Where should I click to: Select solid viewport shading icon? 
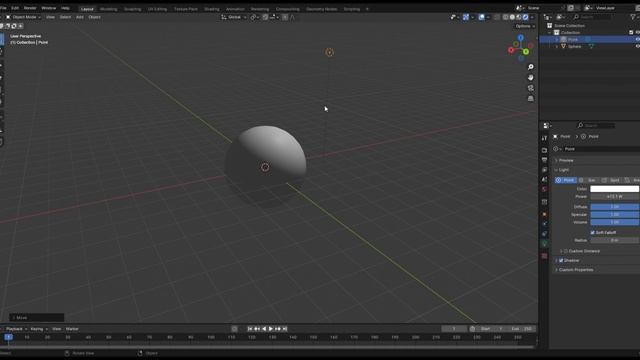pyautogui.click(x=512, y=17)
